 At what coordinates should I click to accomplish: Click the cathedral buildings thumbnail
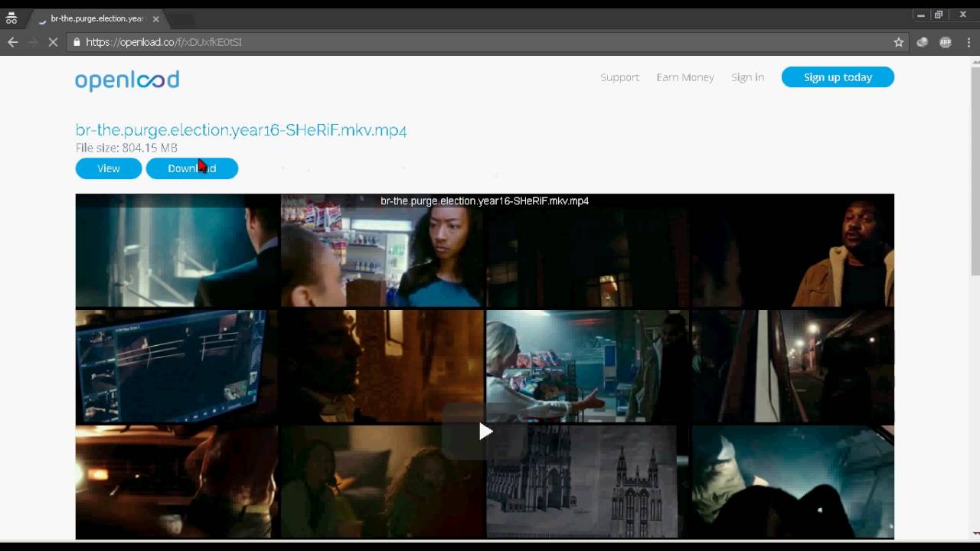coord(587,482)
